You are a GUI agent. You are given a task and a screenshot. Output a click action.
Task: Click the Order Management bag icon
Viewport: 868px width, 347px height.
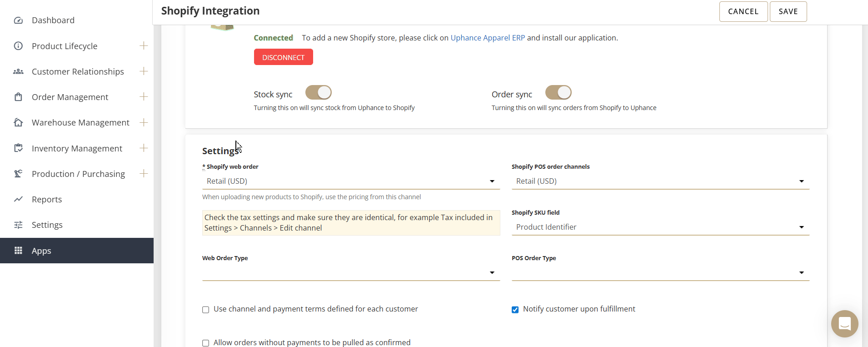pos(18,97)
